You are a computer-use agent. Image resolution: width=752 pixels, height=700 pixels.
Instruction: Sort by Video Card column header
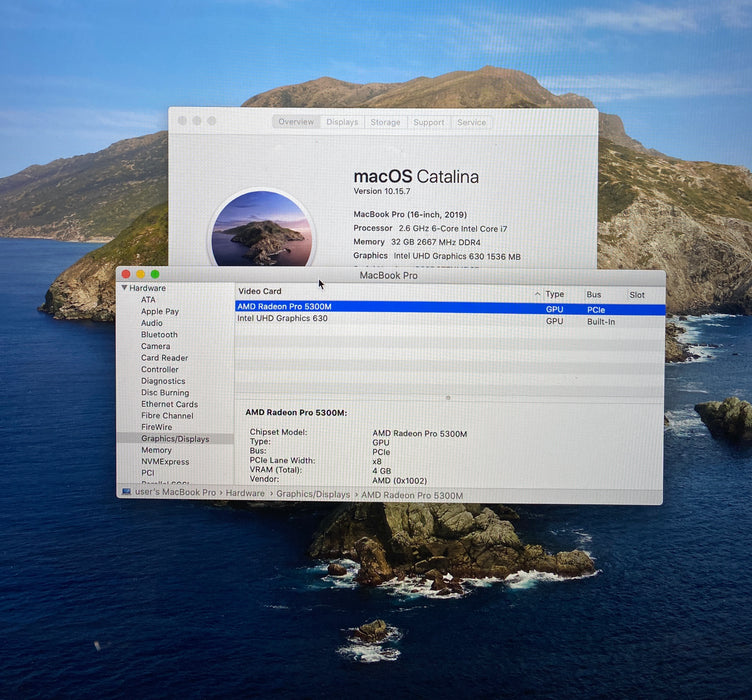point(260,291)
